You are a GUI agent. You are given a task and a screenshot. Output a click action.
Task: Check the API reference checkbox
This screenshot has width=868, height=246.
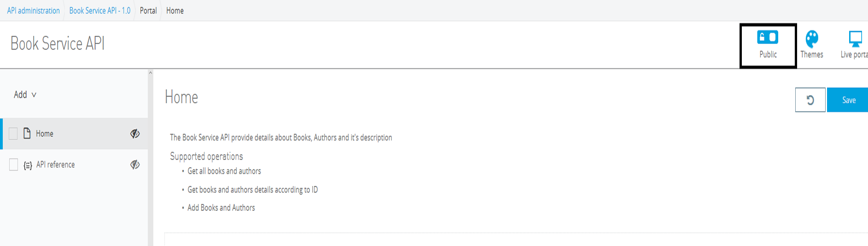(x=13, y=165)
